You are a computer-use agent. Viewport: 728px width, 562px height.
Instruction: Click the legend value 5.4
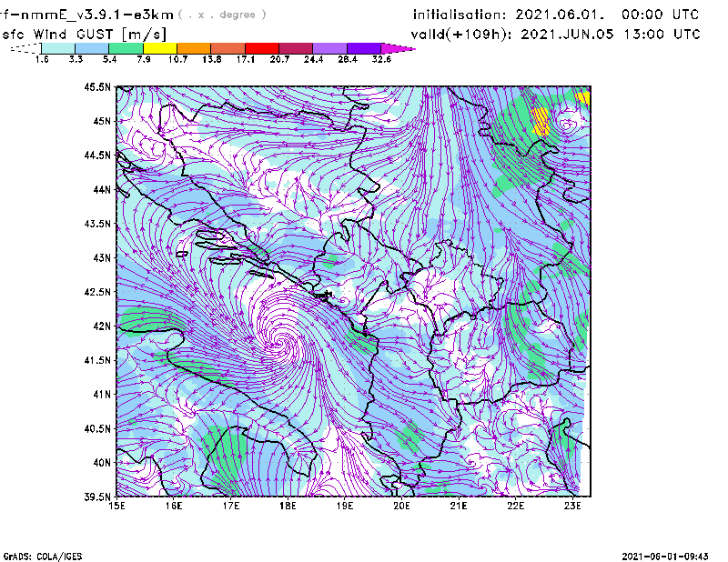point(109,59)
